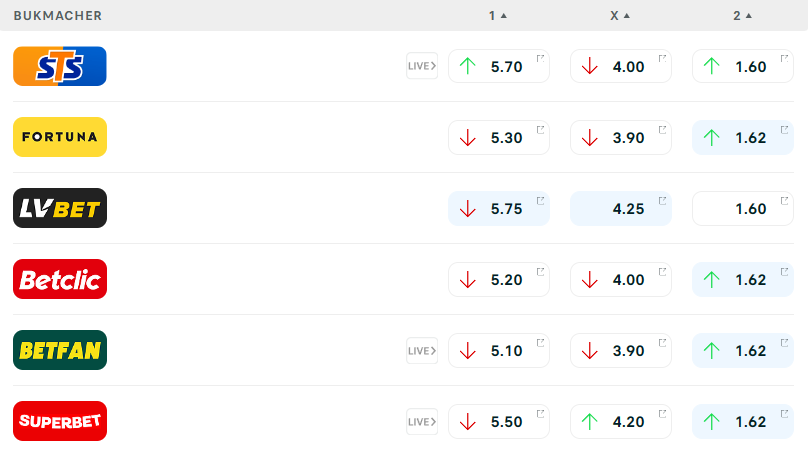Choose Fortuna away win odds 1.62
The height and width of the screenshot is (455, 808).
(743, 137)
